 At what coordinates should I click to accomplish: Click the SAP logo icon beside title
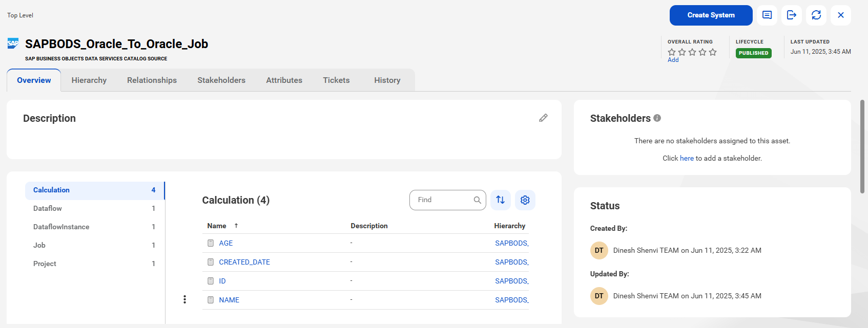point(13,43)
